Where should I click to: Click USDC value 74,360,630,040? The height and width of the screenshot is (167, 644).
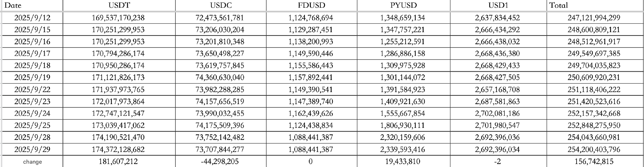(220, 78)
